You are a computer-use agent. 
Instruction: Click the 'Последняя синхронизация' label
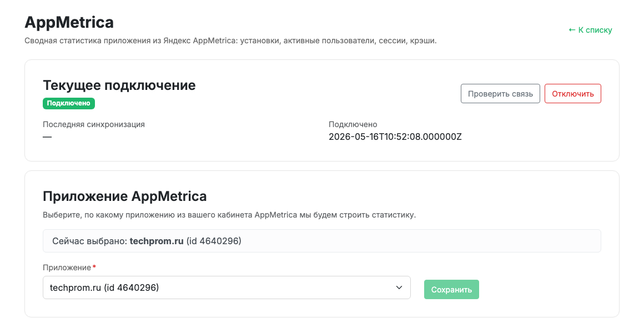(x=94, y=124)
